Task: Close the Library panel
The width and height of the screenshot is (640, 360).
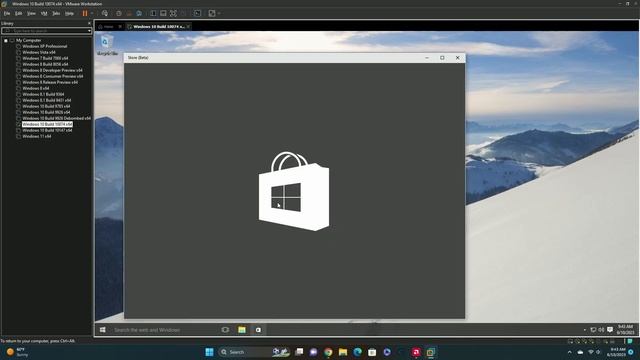Action: tap(89, 23)
